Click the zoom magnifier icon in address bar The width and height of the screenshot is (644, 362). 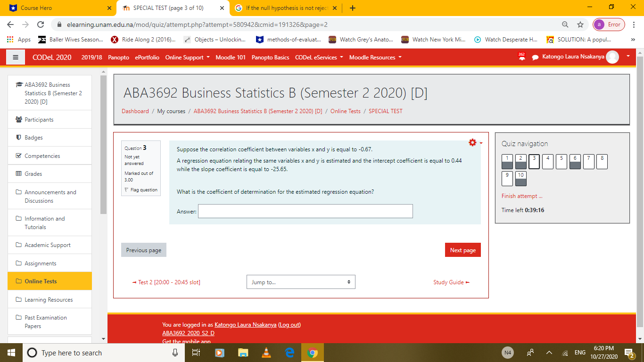(565, 25)
